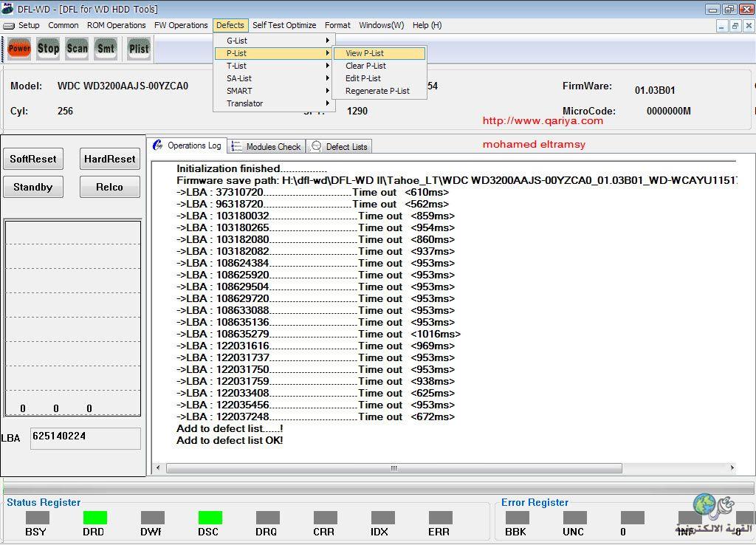Image resolution: width=756 pixels, height=545 pixels.
Task: Click the Stop toolbar icon
Action: 48,49
